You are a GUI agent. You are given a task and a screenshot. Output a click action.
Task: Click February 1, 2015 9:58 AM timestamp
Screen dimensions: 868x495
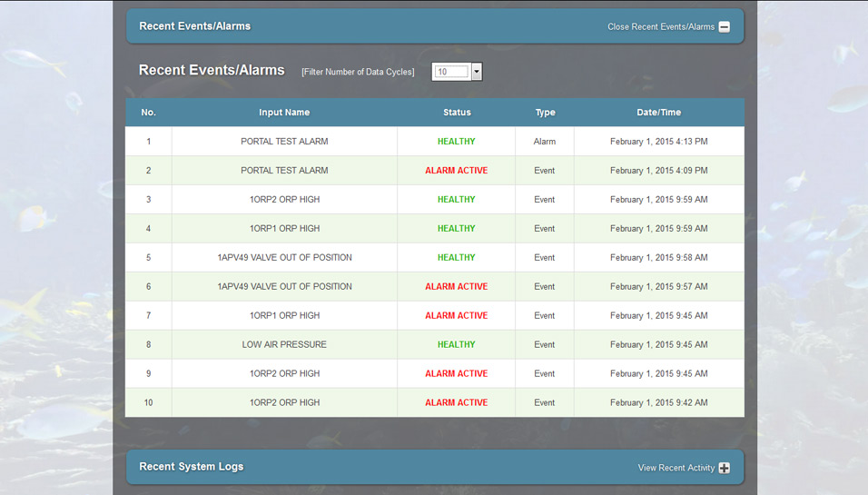click(659, 257)
